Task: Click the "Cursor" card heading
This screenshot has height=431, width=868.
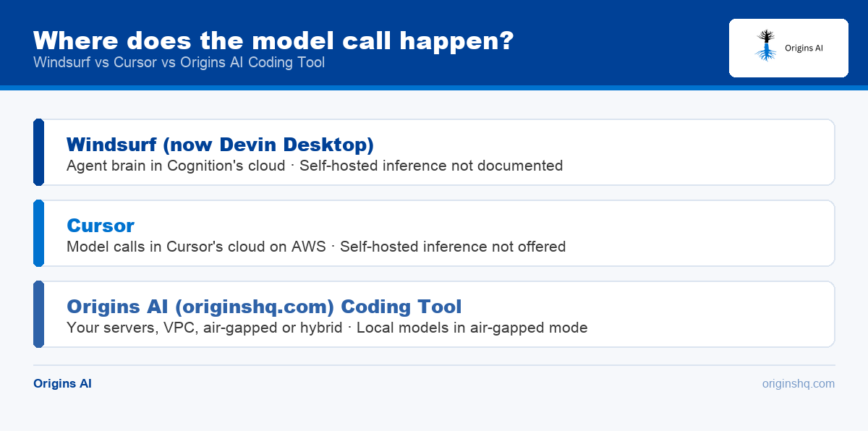Action: pos(101,226)
